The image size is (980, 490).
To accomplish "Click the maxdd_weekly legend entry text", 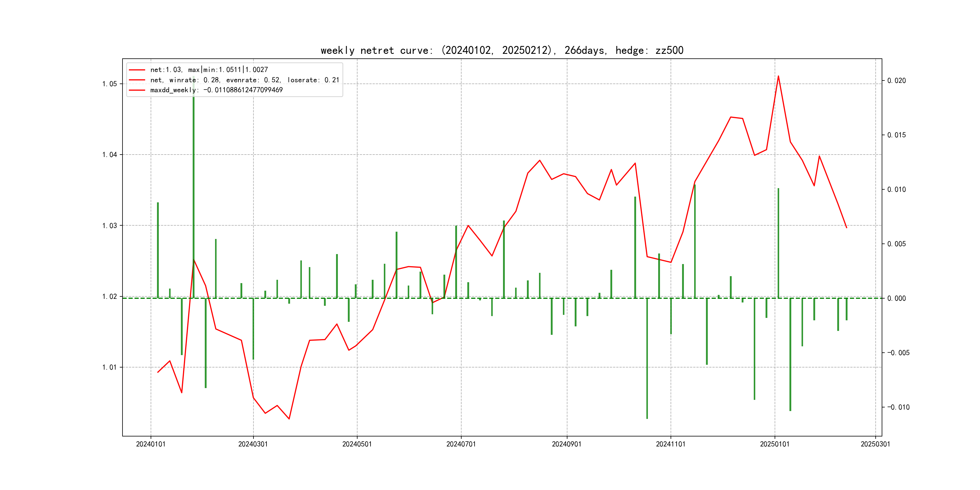I will [x=216, y=90].
